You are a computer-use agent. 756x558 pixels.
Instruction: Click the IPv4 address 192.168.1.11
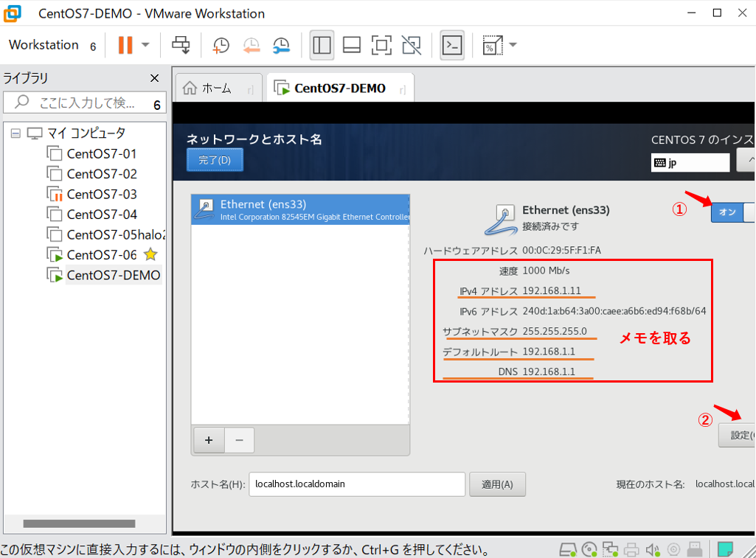tap(552, 290)
